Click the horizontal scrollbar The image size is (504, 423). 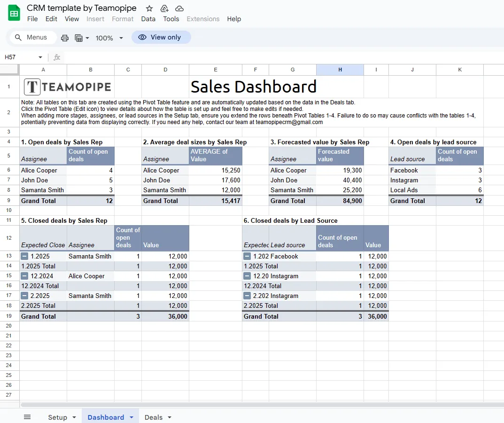pos(262,405)
